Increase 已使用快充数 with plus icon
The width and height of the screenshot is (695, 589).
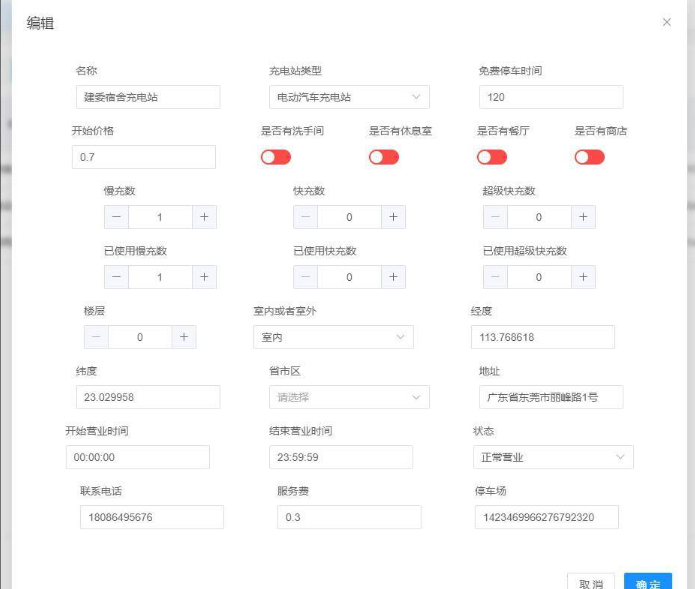393,277
